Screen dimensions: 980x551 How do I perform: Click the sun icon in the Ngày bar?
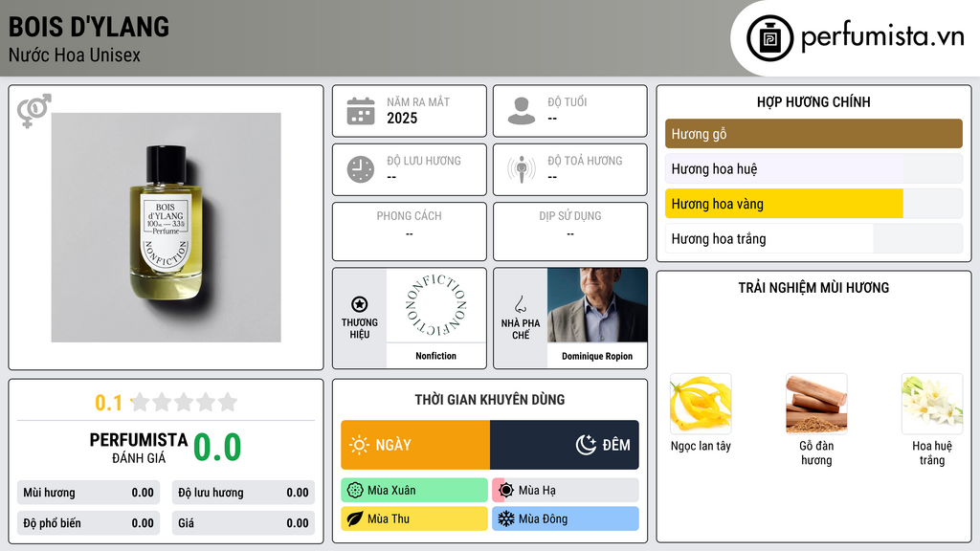pos(359,445)
